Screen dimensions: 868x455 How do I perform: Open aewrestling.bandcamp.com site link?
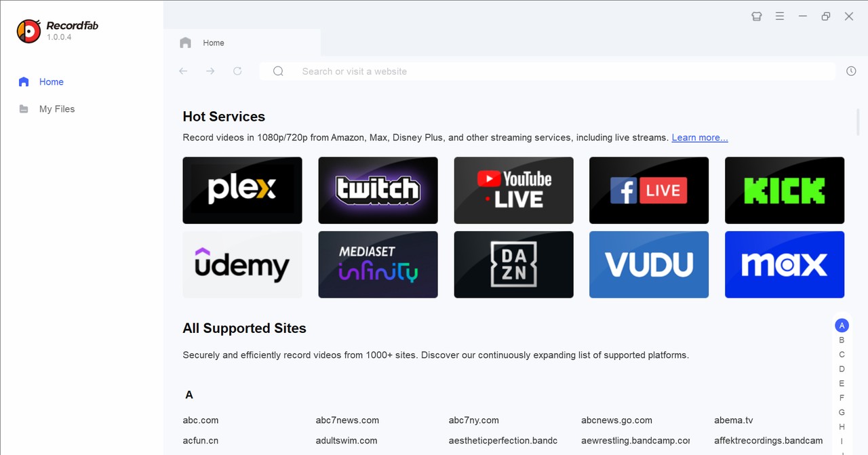(635, 441)
